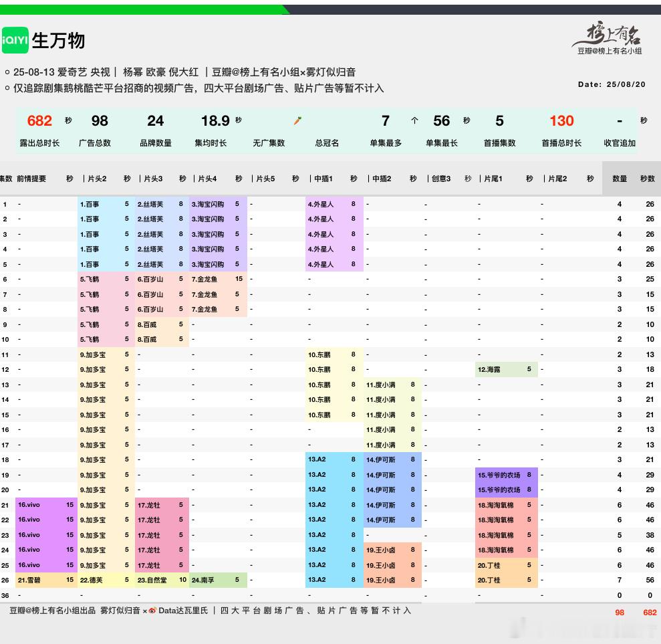Click the 23.自然堂 cell in episode 26
The height and width of the screenshot is (644, 661).
(x=162, y=580)
